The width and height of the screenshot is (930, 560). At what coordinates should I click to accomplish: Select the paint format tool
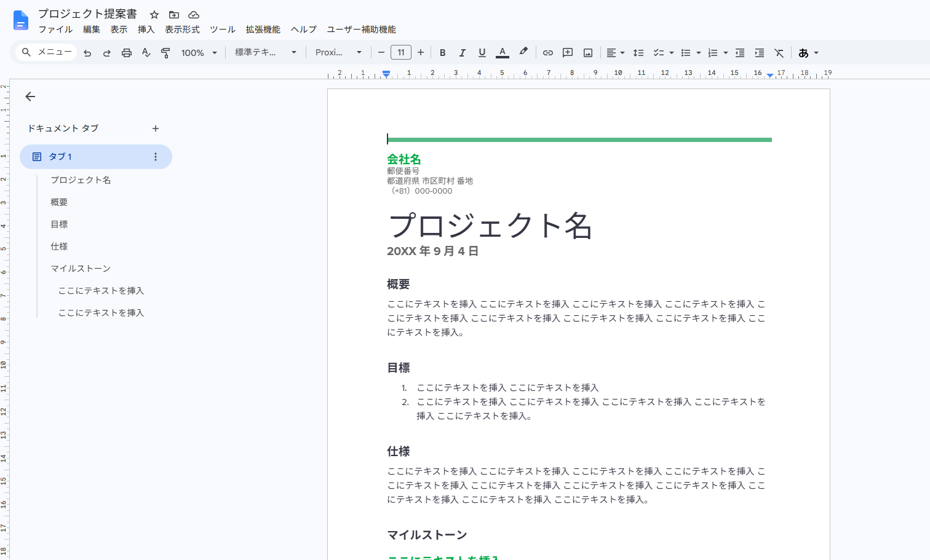click(x=165, y=53)
